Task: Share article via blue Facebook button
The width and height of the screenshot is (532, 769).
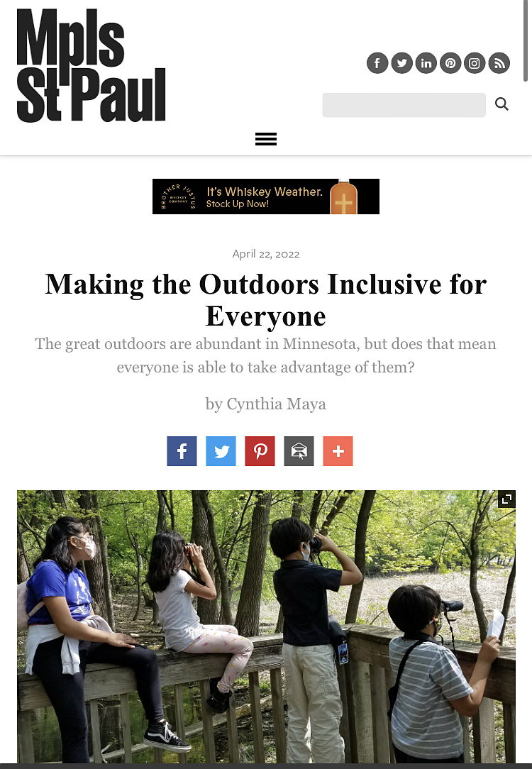Action: pyautogui.click(x=182, y=451)
